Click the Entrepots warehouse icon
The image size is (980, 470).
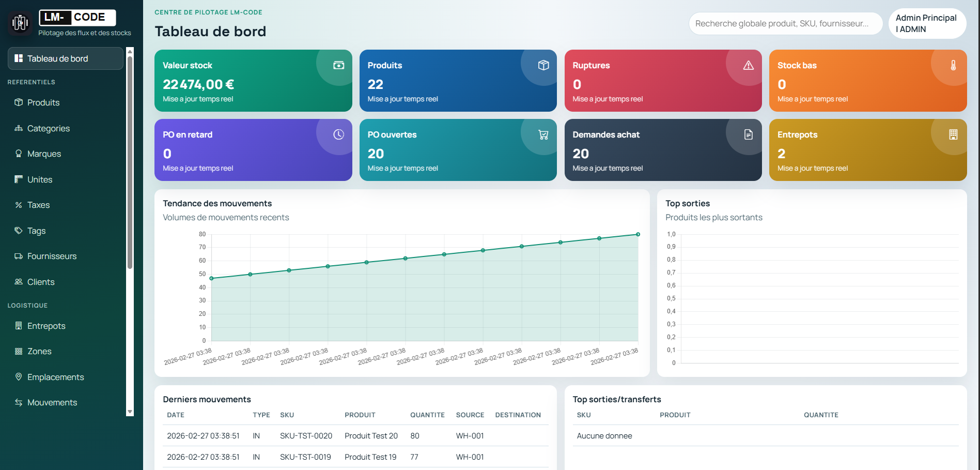click(19, 326)
